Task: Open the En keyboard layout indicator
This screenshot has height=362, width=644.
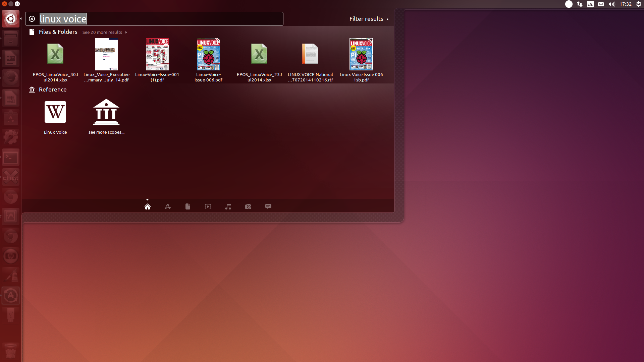Action: 590,4
